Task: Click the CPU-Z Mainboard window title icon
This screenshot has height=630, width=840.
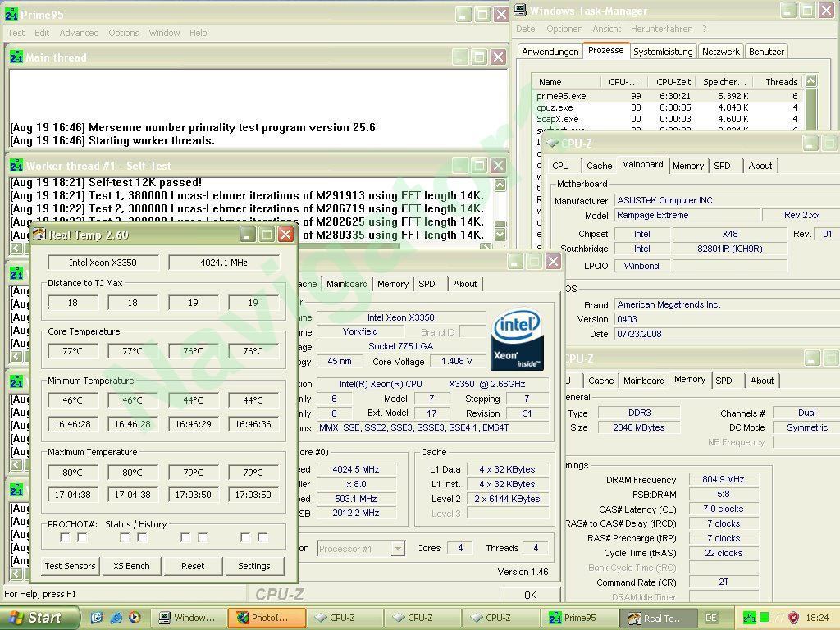Action: pyautogui.click(x=552, y=143)
